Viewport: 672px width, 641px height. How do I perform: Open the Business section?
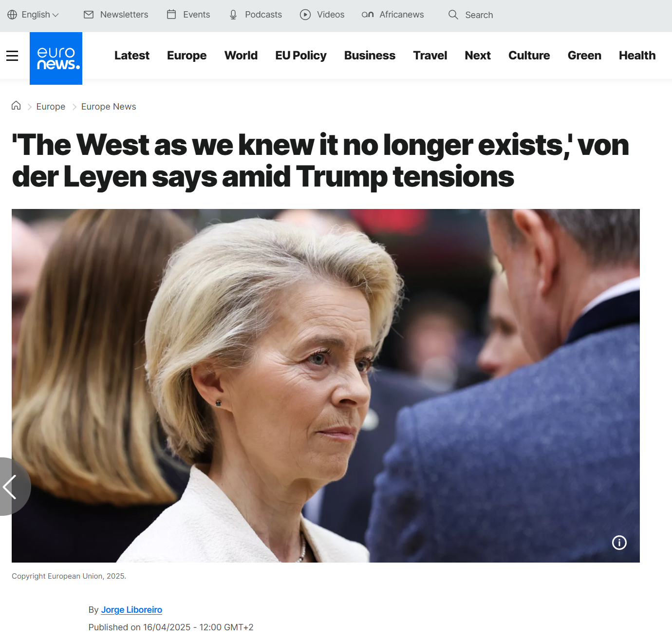point(370,56)
